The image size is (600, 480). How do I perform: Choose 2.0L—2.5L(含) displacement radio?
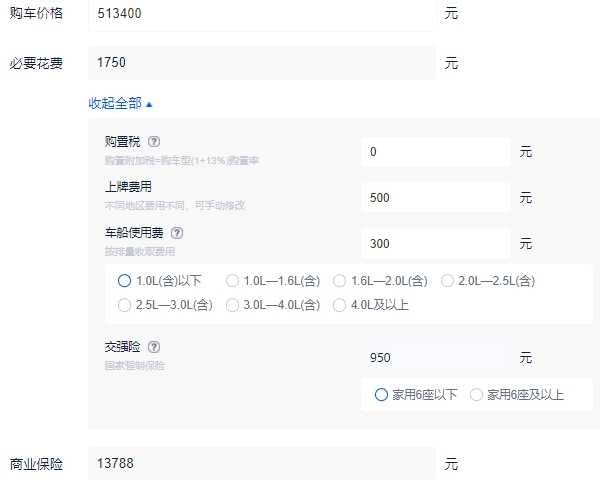click(x=447, y=281)
